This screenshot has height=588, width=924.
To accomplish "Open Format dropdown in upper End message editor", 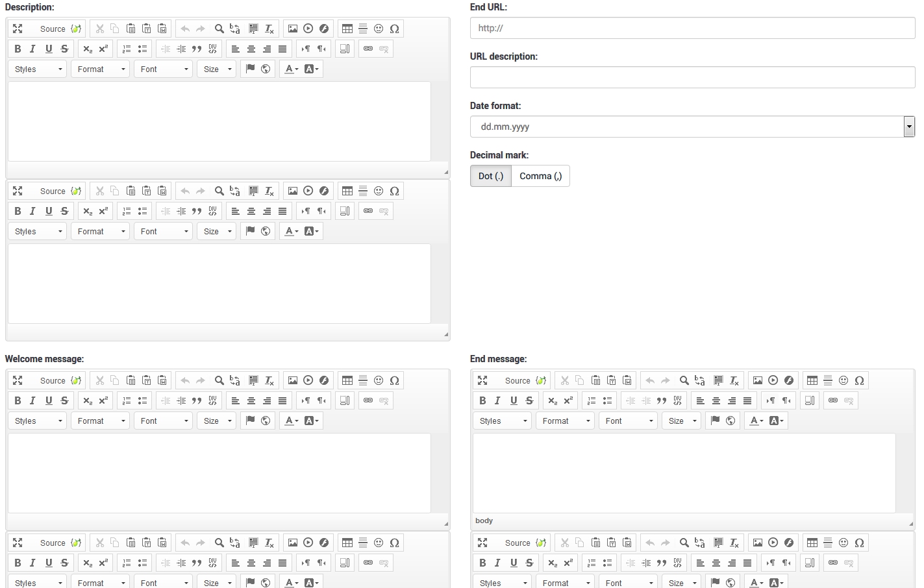I will (566, 421).
